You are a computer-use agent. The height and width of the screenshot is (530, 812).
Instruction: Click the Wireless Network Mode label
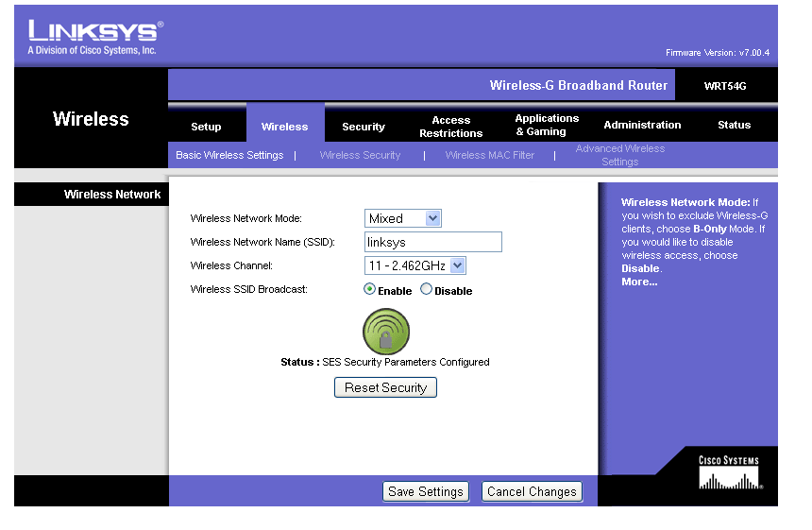246,218
